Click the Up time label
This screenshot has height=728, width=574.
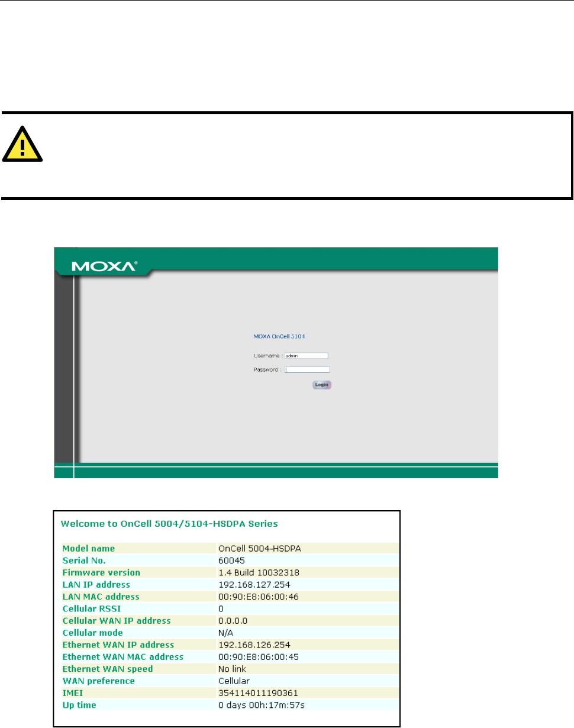79,705
